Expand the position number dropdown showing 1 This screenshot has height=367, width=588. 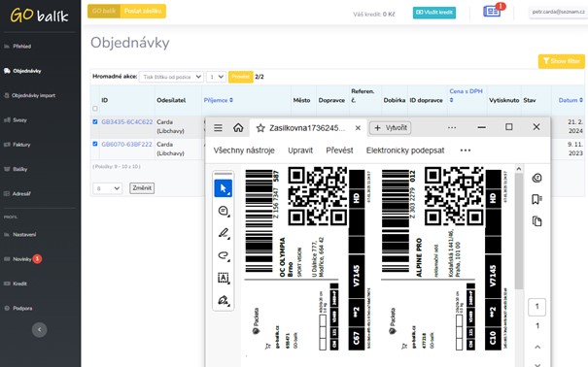point(216,77)
